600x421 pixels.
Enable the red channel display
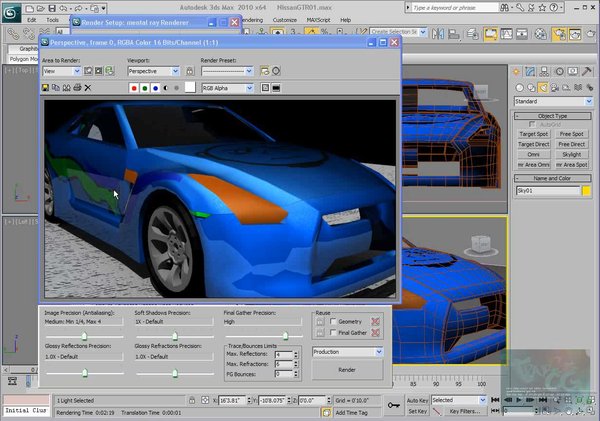tap(134, 88)
